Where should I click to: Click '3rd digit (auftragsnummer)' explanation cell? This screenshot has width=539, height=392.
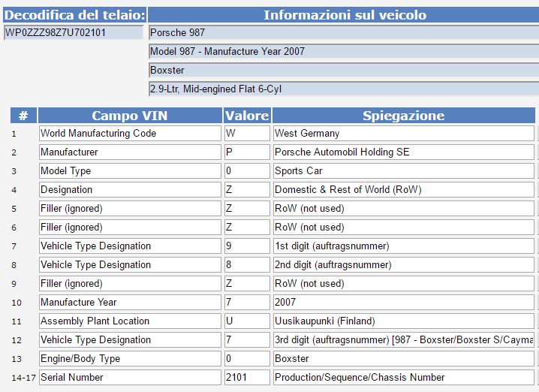(x=404, y=339)
